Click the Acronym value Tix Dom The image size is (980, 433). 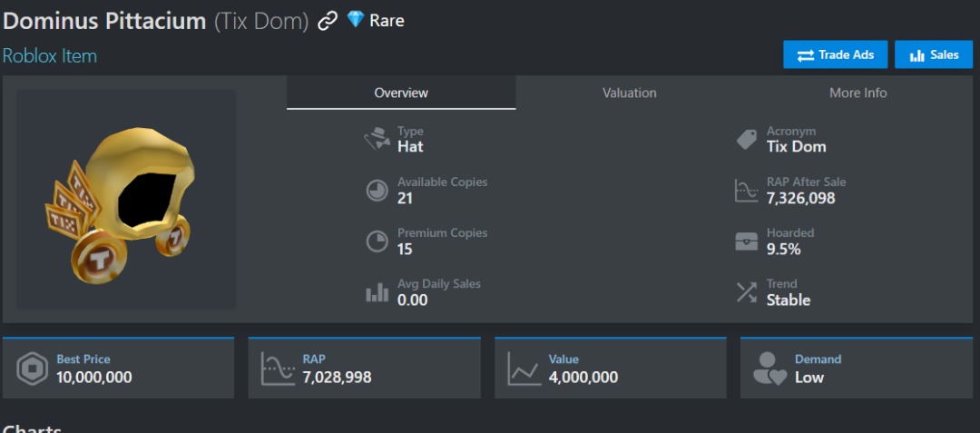[x=797, y=147]
